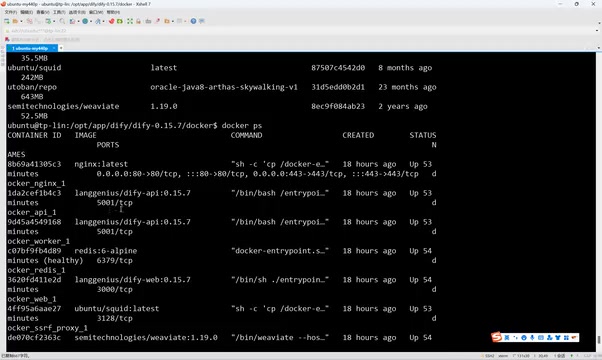Click the Sogou Chinese/English mode icon
This screenshot has width=602, height=360.
[x=507, y=337]
